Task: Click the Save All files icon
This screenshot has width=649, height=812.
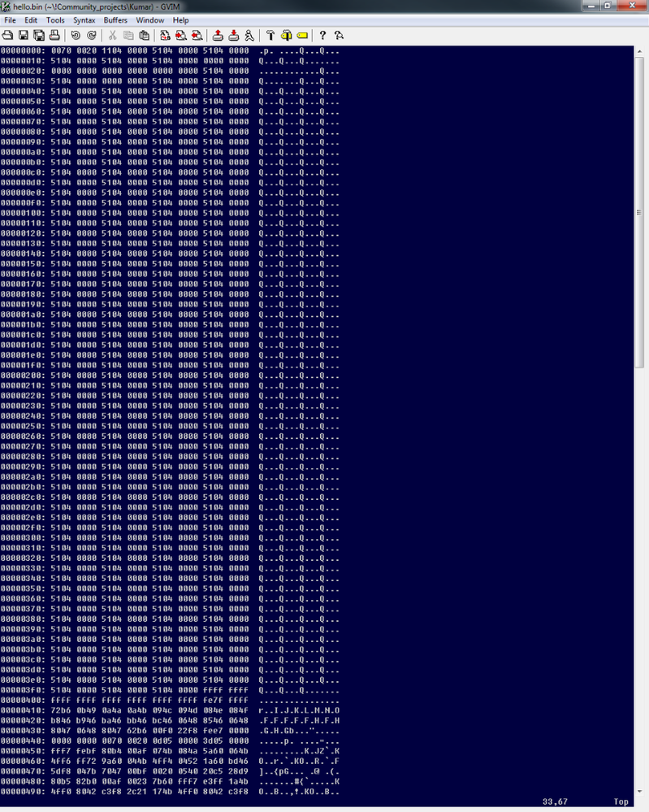Action: (x=39, y=35)
